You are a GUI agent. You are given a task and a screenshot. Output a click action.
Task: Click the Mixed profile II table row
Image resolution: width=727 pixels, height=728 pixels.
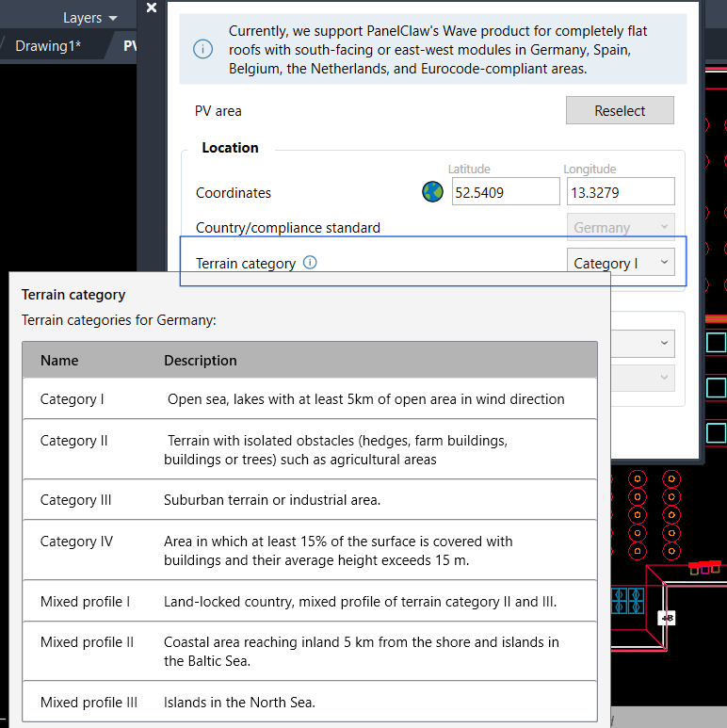(x=309, y=652)
